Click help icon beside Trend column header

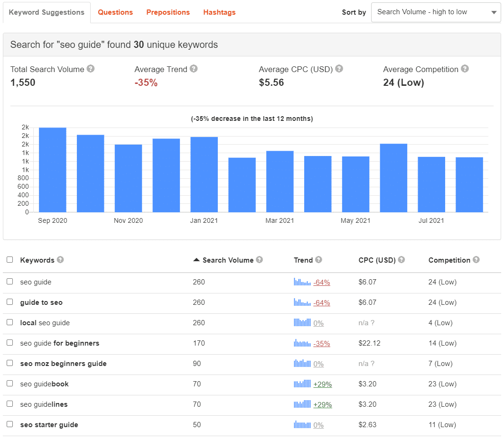tap(318, 260)
